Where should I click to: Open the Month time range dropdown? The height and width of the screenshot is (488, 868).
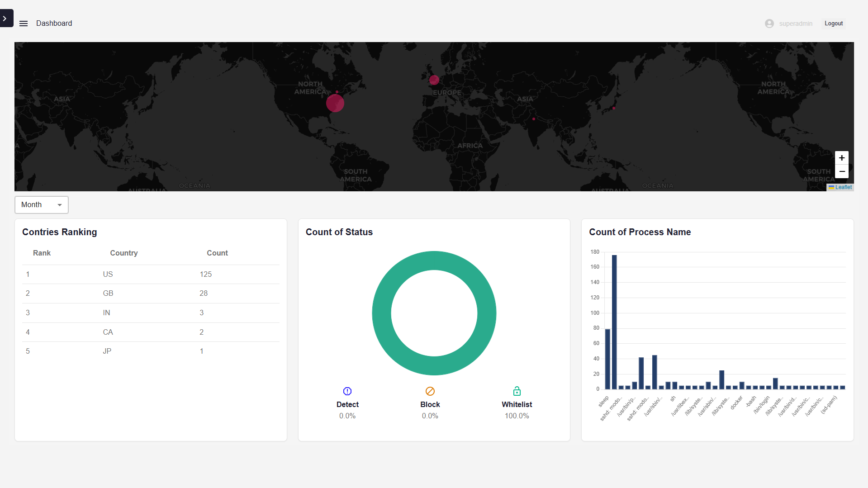41,205
